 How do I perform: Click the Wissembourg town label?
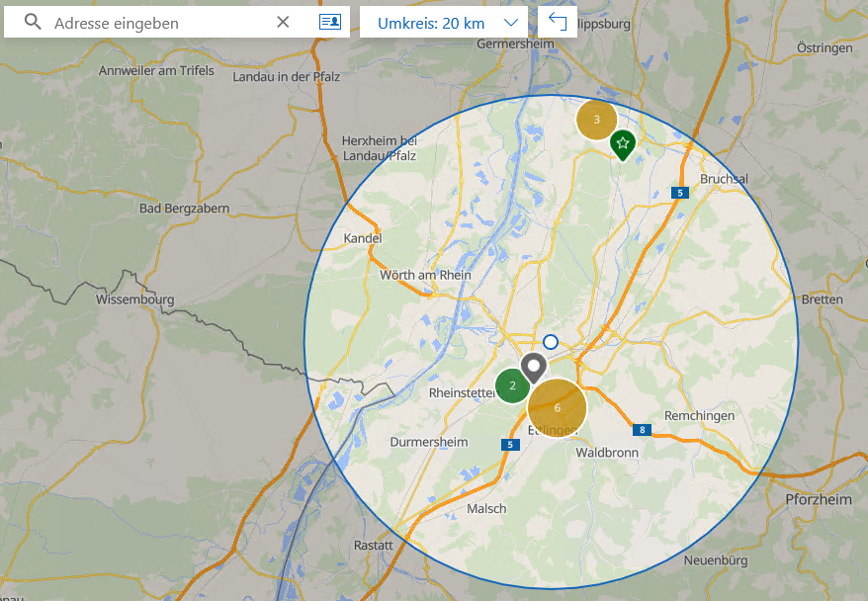[134, 300]
